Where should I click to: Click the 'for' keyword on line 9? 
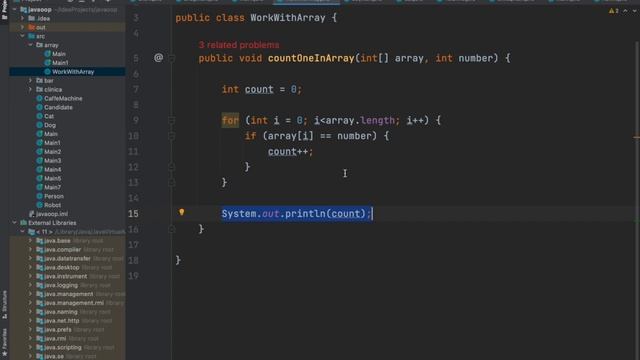pos(230,120)
